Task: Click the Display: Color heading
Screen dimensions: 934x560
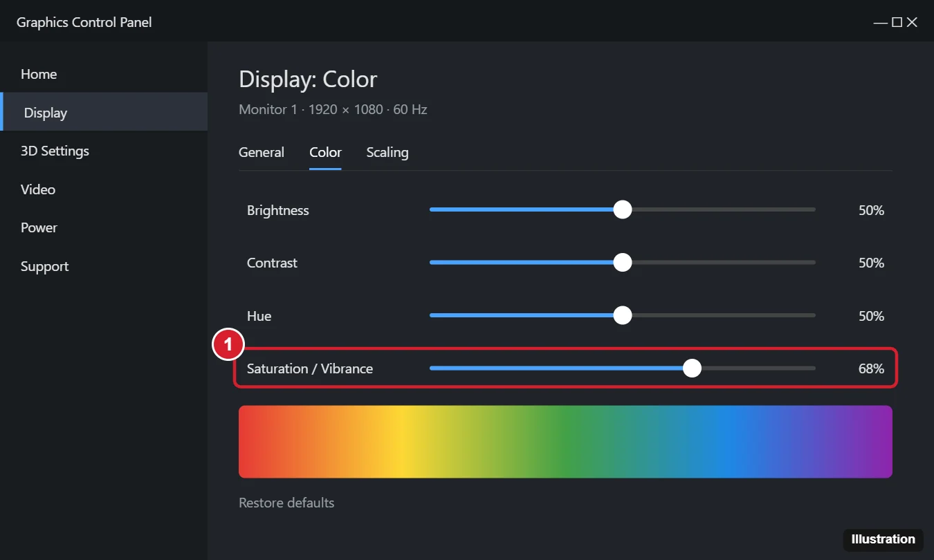Action: pos(308,79)
